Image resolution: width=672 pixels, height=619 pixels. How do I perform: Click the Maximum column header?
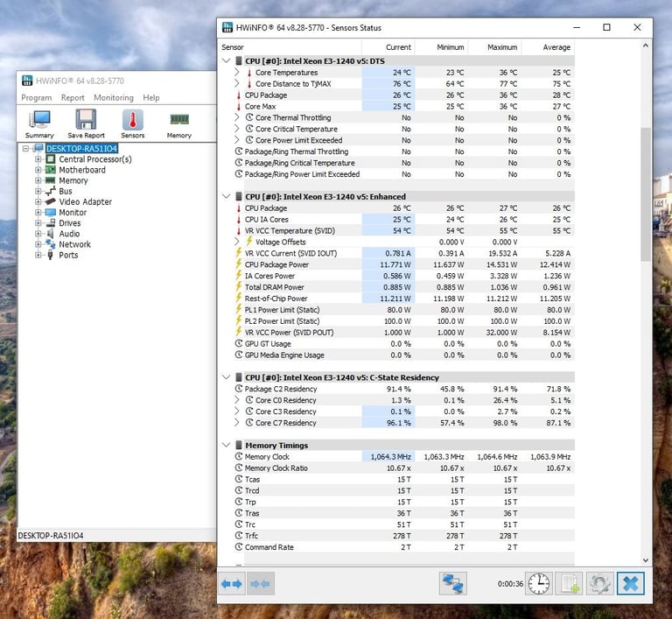click(x=494, y=47)
